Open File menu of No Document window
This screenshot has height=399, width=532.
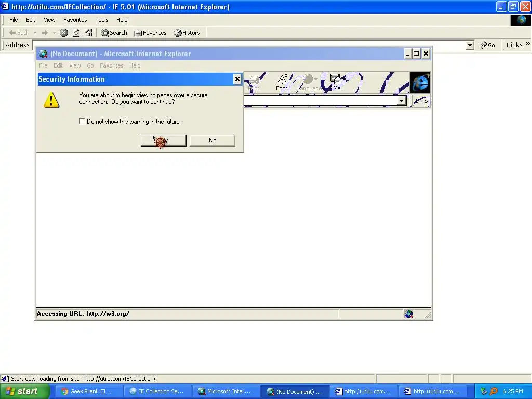(x=43, y=65)
